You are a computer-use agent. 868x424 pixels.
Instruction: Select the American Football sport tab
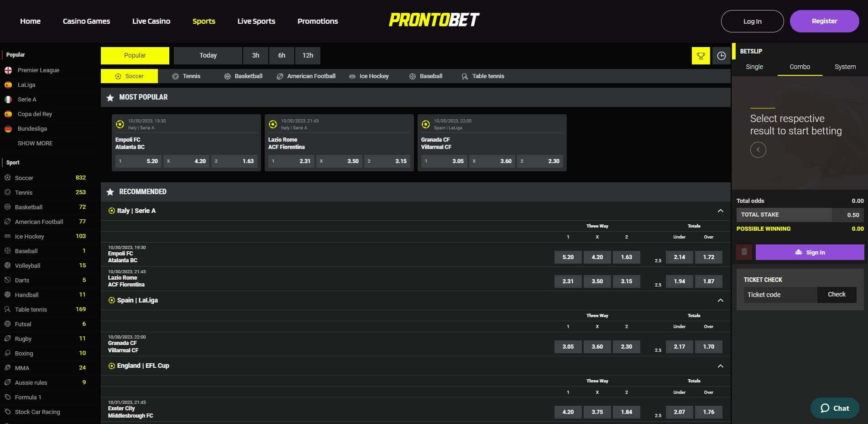point(306,76)
